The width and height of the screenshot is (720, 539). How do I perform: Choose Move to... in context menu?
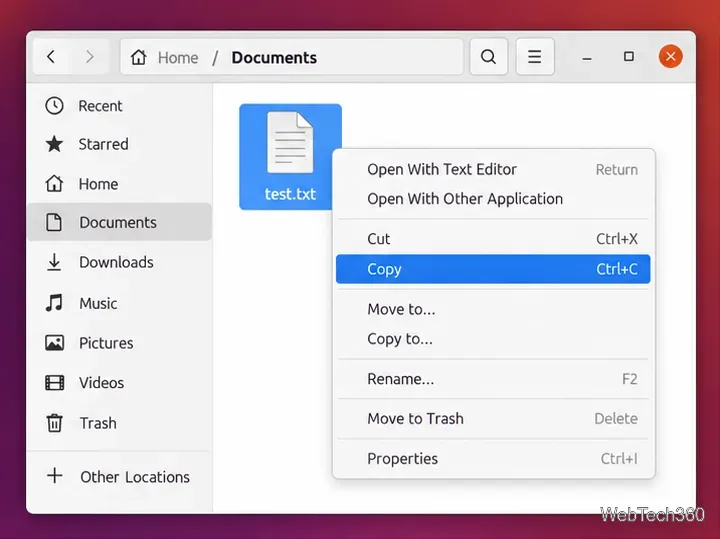pyautogui.click(x=493, y=309)
